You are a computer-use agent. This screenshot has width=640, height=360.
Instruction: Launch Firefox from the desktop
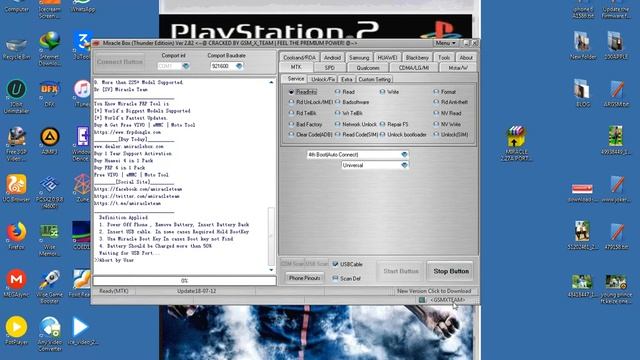[16, 236]
